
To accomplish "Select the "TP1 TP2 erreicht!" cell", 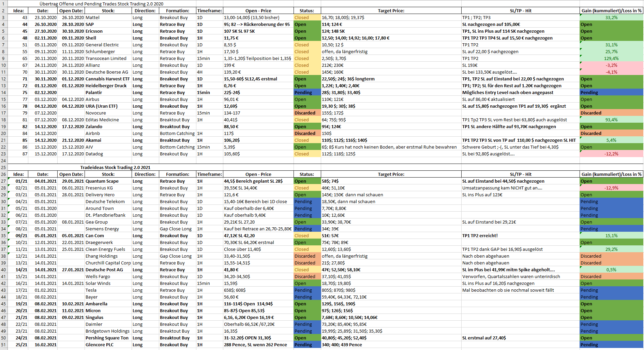I will tap(520, 235).
